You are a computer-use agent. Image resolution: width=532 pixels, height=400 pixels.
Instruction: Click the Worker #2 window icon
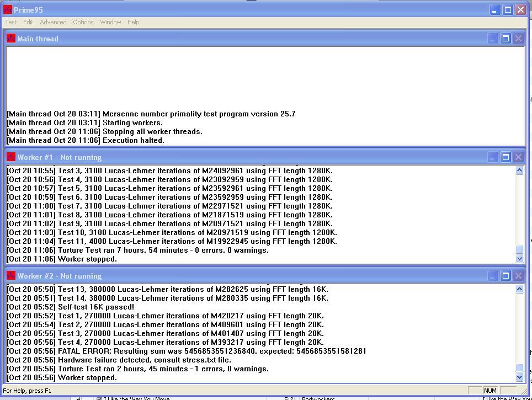pyautogui.click(x=11, y=275)
